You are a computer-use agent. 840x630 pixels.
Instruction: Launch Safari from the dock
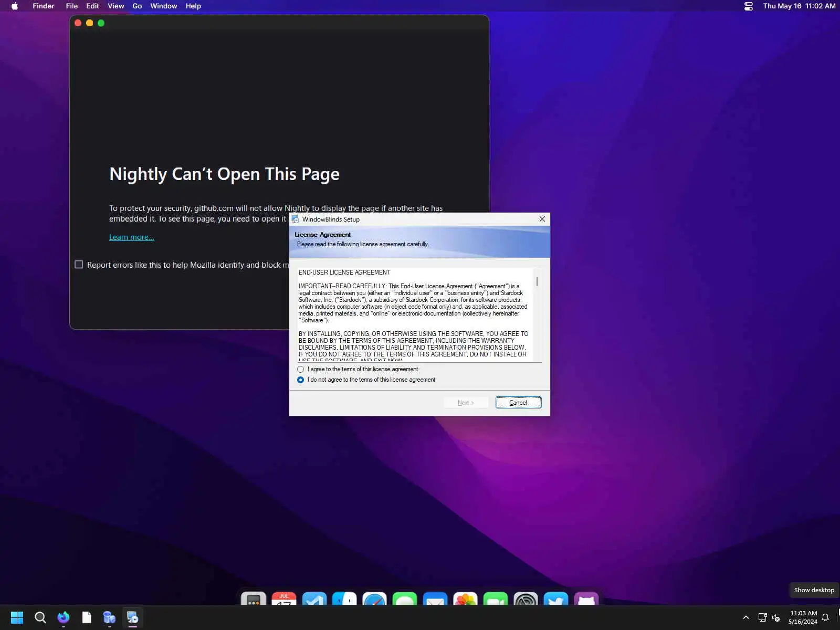tap(374, 598)
